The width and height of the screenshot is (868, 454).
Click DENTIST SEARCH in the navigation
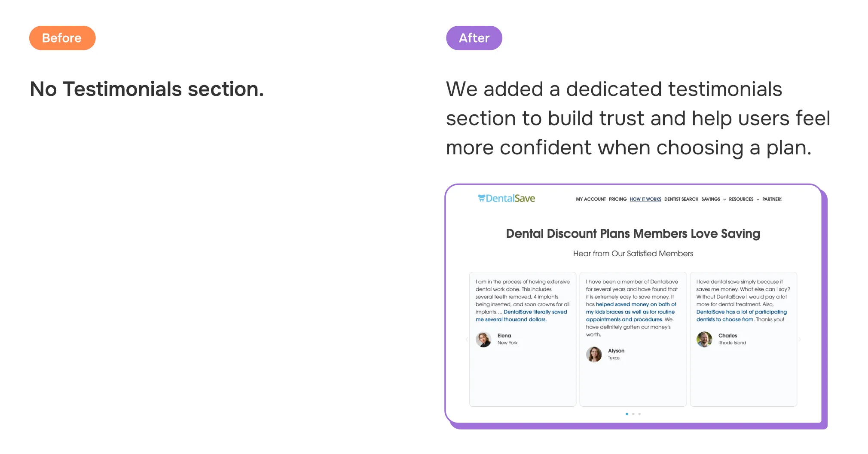(681, 199)
